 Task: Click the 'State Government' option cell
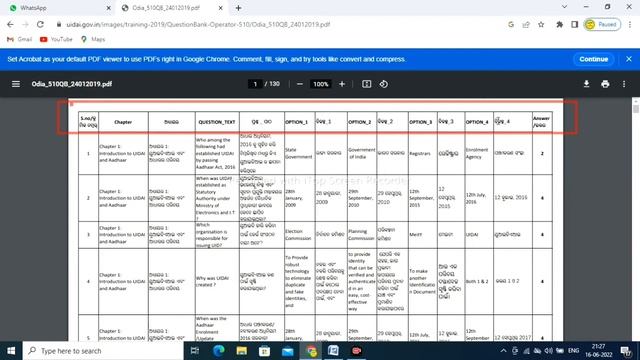point(299,153)
